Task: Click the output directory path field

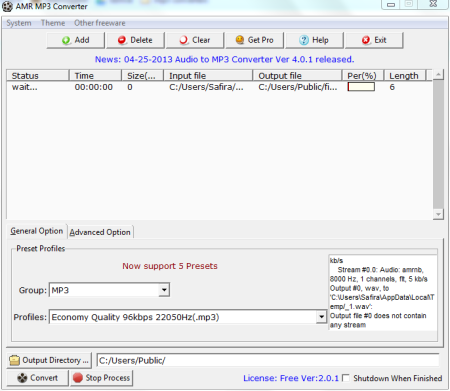Action: (268, 360)
